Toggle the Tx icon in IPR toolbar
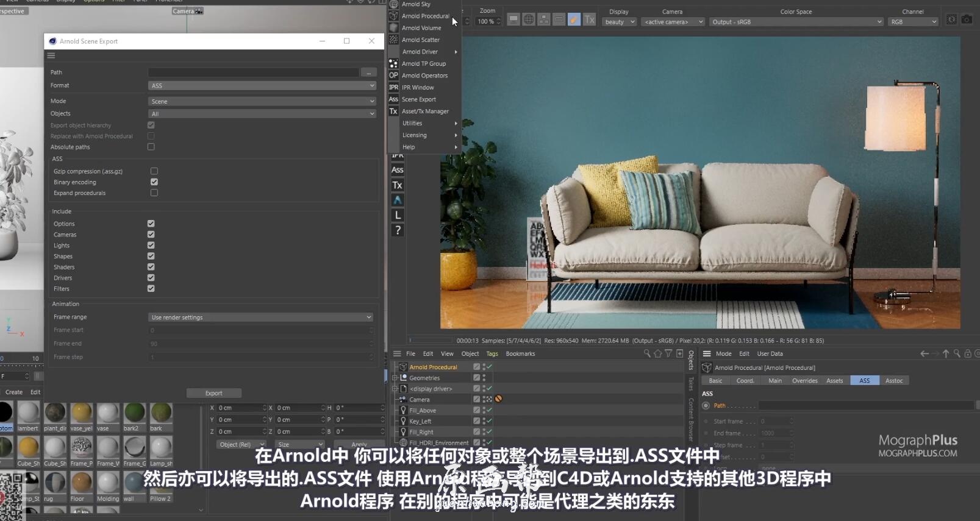The image size is (980, 521). (x=589, y=19)
